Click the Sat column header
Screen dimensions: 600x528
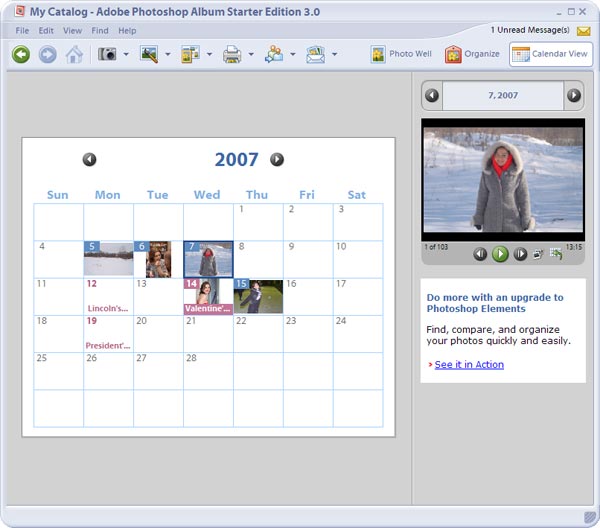click(x=357, y=195)
